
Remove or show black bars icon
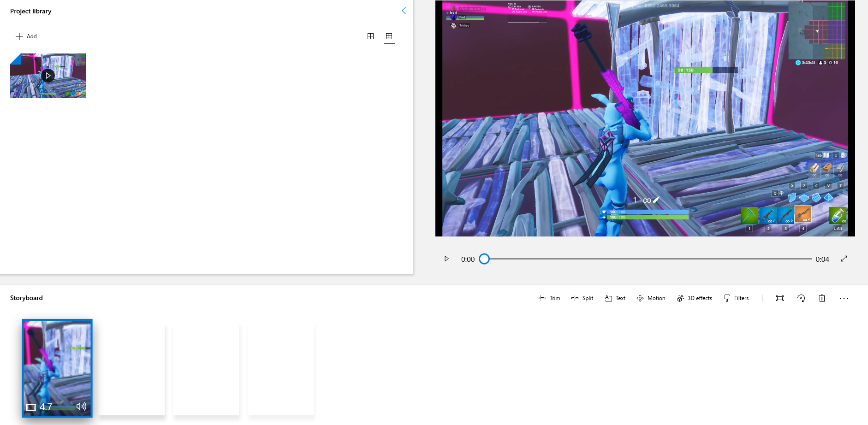780,298
